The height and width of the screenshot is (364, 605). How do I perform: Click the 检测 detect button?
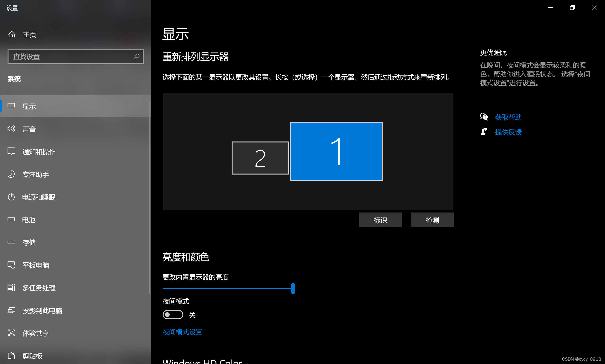(432, 220)
